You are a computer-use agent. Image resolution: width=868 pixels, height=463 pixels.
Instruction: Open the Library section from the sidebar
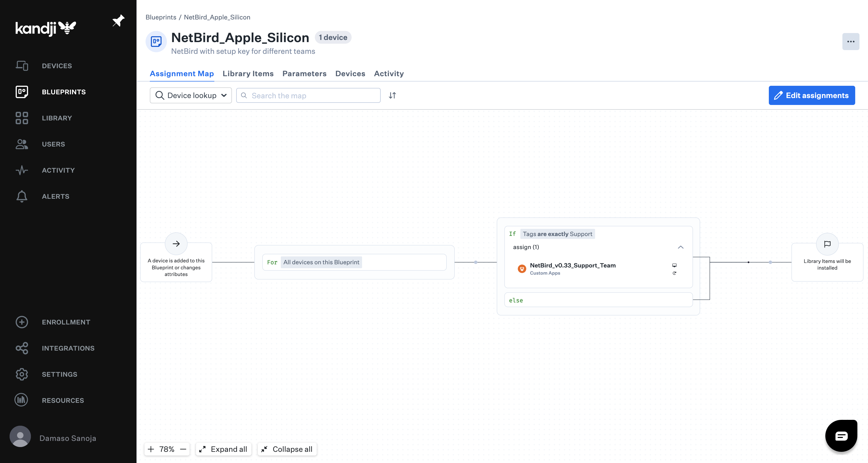click(x=57, y=118)
